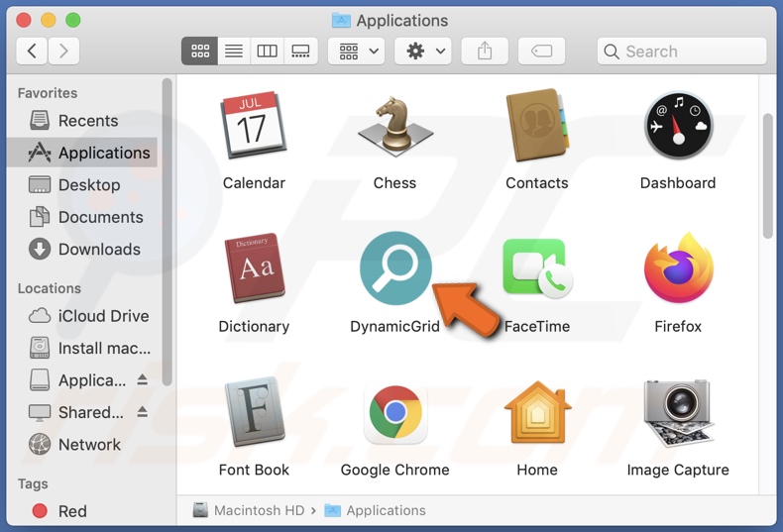Click Applications in the path bar
The width and height of the screenshot is (783, 532).
click(x=375, y=510)
